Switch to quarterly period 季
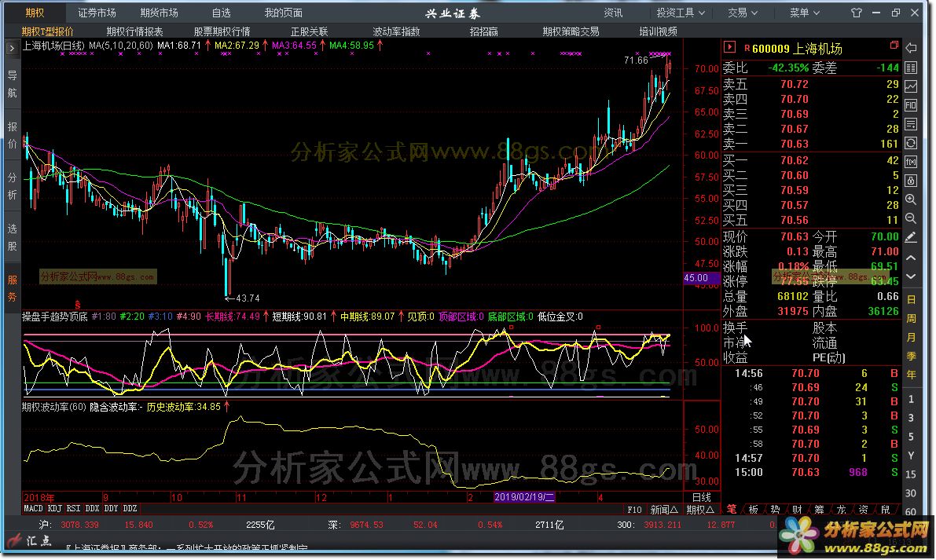The height and width of the screenshot is (560, 936). pos(911,356)
